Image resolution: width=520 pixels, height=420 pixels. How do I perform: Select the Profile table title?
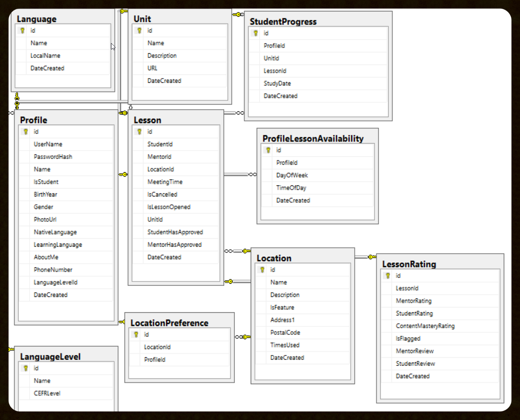(x=34, y=120)
